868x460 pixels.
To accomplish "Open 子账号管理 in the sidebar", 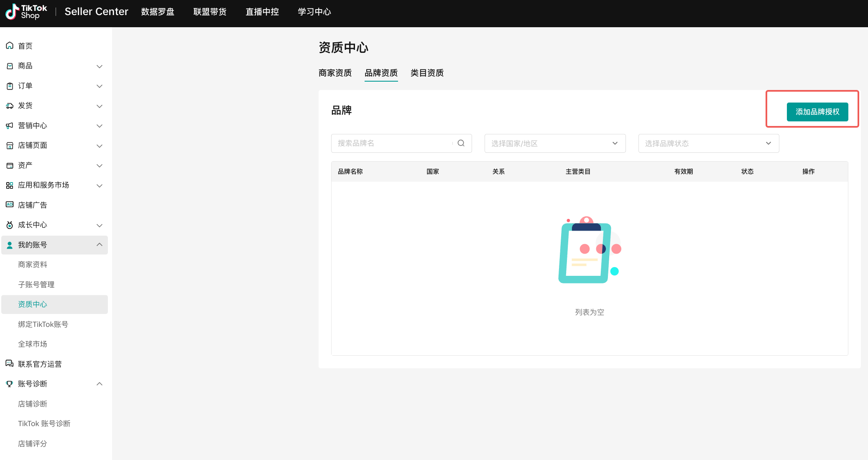I will [x=36, y=285].
